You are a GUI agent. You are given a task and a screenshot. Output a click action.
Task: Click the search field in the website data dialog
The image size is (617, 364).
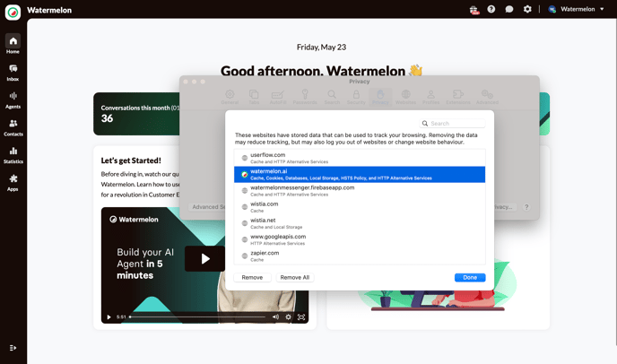click(453, 124)
